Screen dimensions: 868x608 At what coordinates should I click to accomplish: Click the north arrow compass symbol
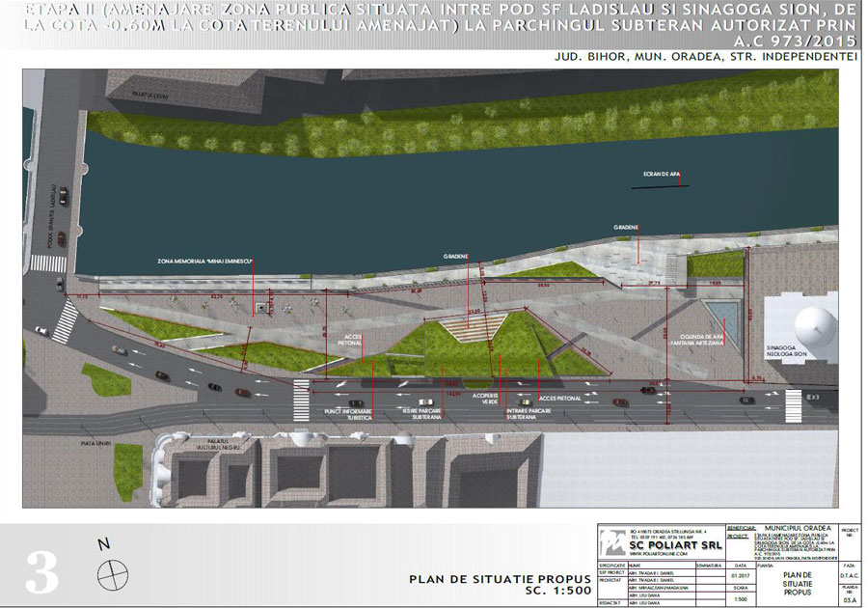coord(113,575)
